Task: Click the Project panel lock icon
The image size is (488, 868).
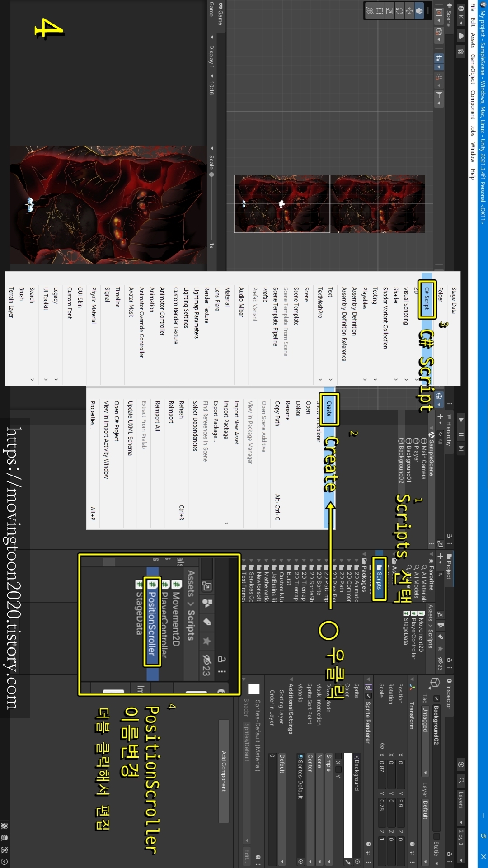Action: tap(449, 660)
